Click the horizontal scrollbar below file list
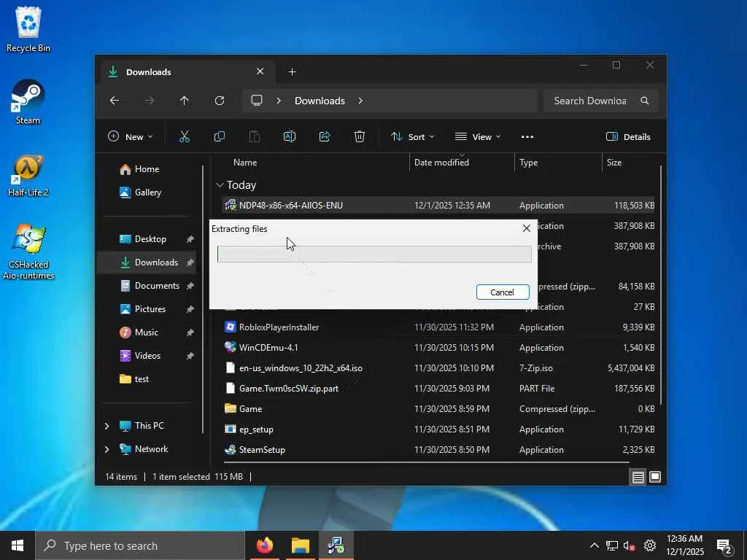Viewport: 747px width, 560px height. (x=427, y=462)
